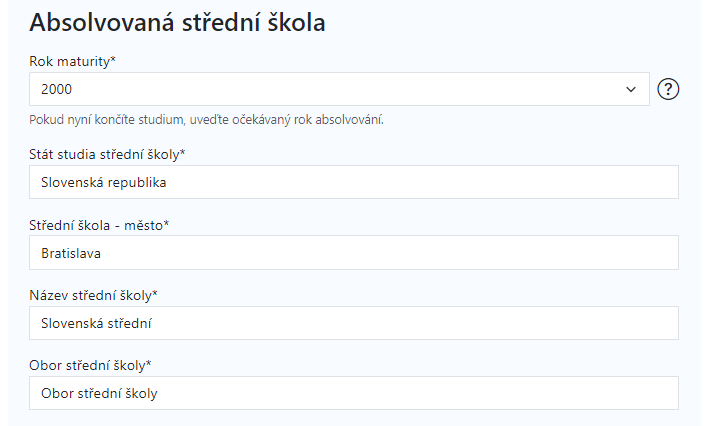Place cursor in the Bratislava text

click(x=71, y=253)
